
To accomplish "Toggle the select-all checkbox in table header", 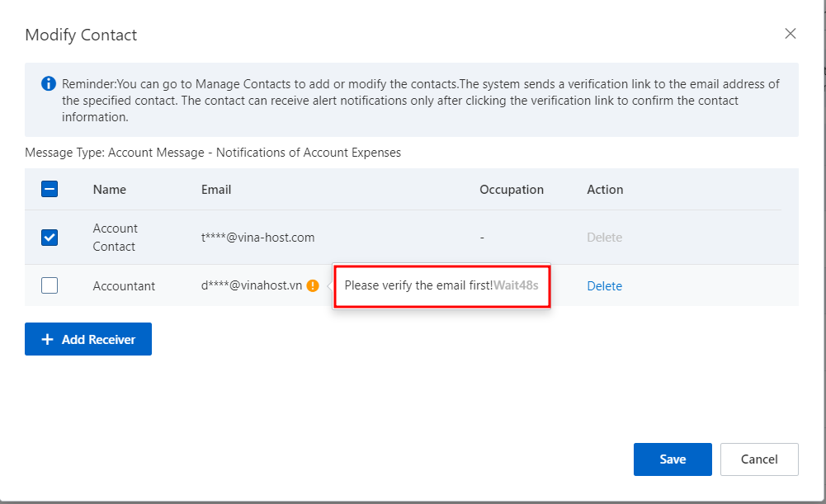I will [50, 189].
